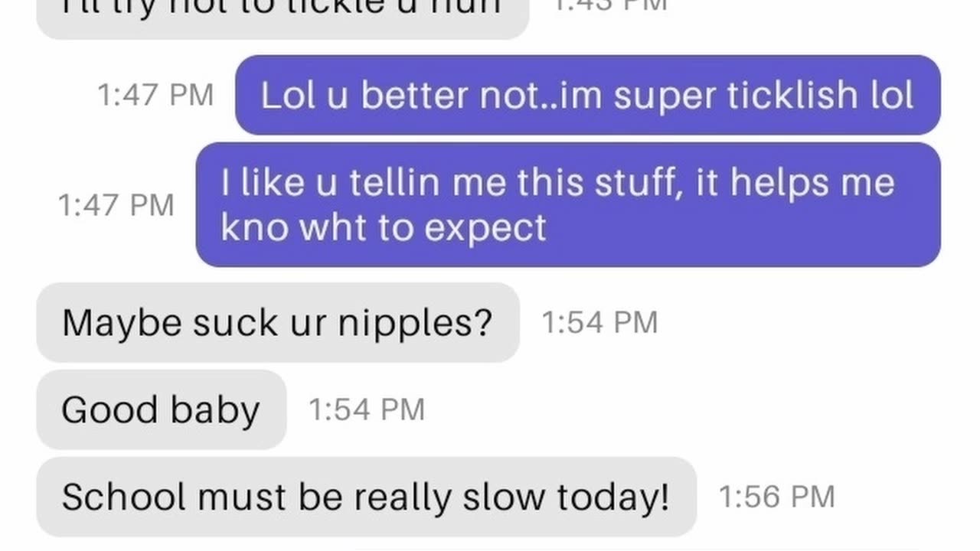Tap the words 'super ticklish lol' in purple bubble

point(763,95)
